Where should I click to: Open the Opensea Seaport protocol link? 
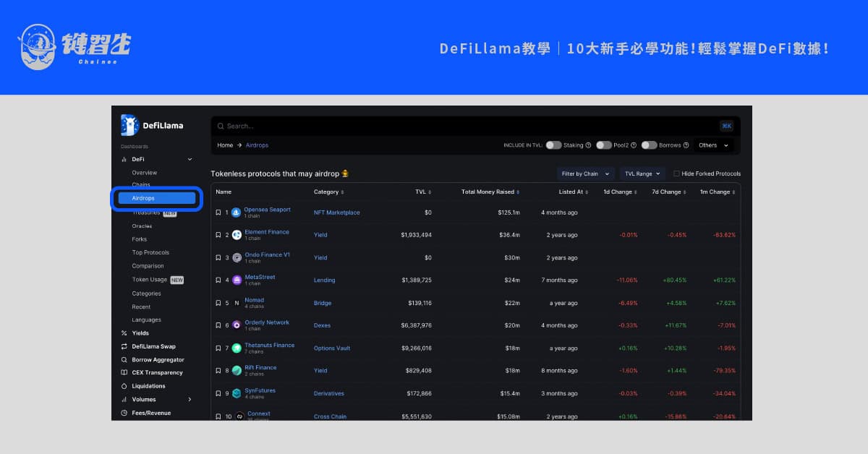[x=267, y=210]
